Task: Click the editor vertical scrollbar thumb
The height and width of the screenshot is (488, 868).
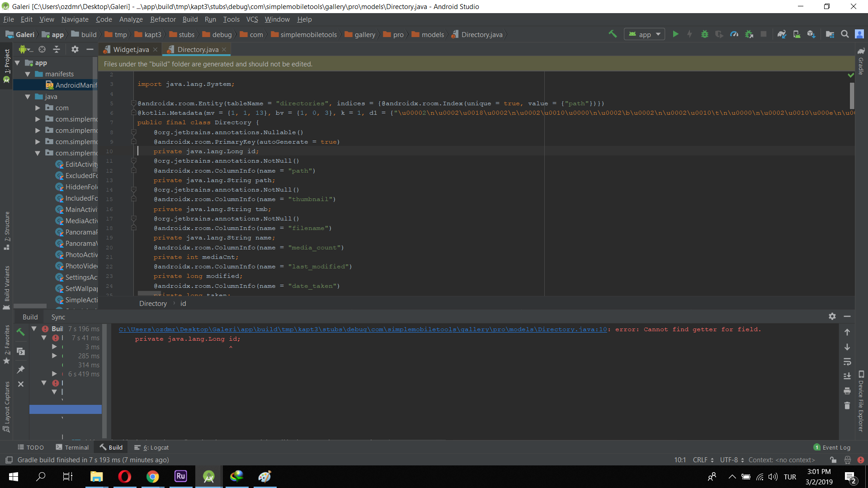Action: point(852,95)
